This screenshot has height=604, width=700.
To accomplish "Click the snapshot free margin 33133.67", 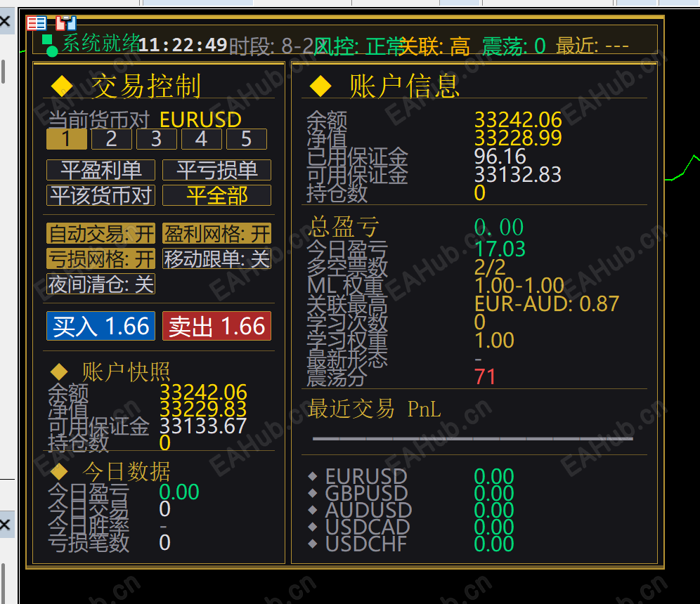I will point(203,426).
